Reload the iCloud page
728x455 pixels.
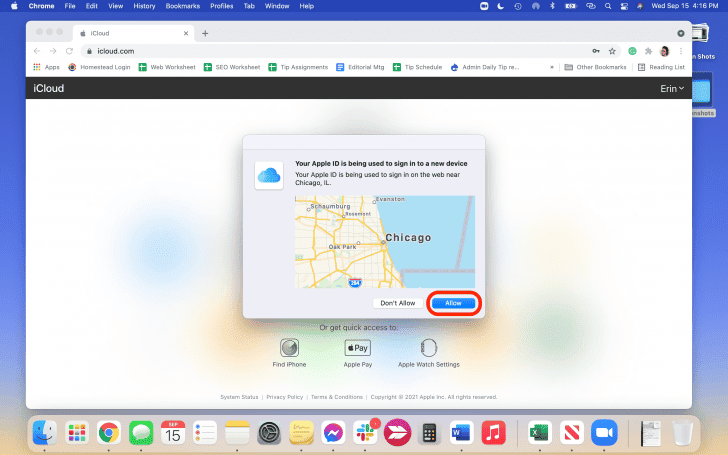69,51
